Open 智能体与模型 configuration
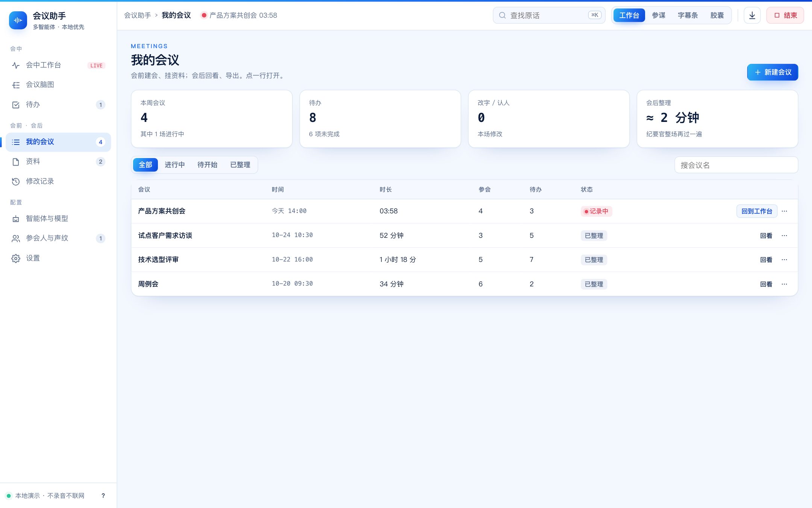Viewport: 812px width, 508px height. (58, 219)
